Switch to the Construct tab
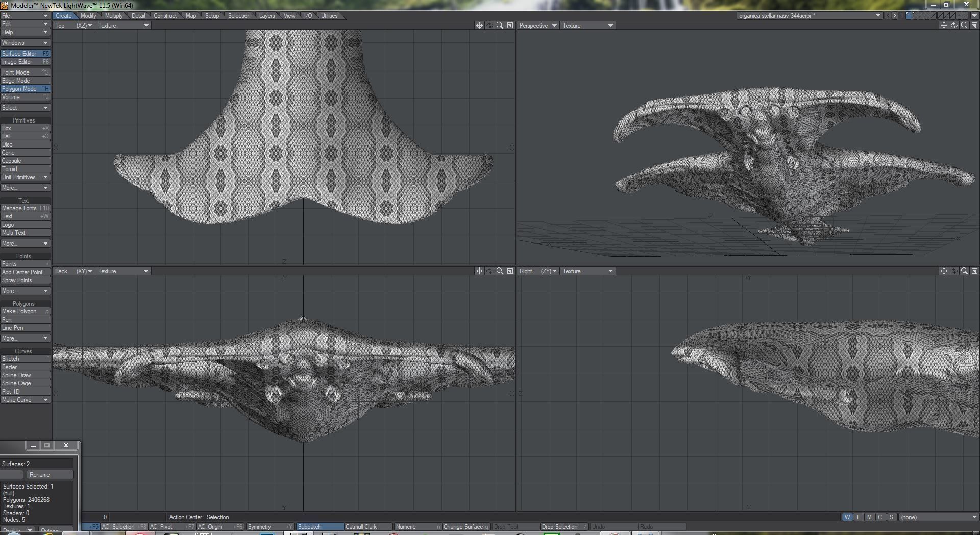Screen dimensions: 980x535 (165, 16)
